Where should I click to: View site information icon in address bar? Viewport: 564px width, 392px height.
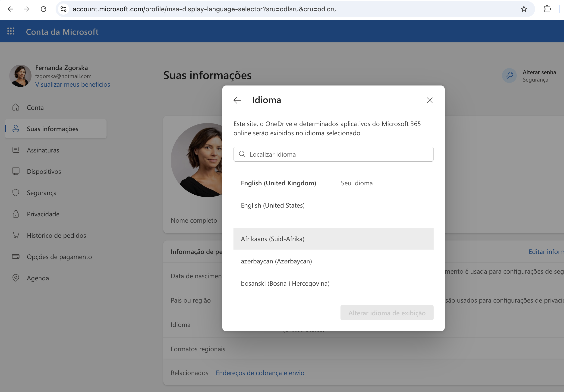(x=63, y=9)
